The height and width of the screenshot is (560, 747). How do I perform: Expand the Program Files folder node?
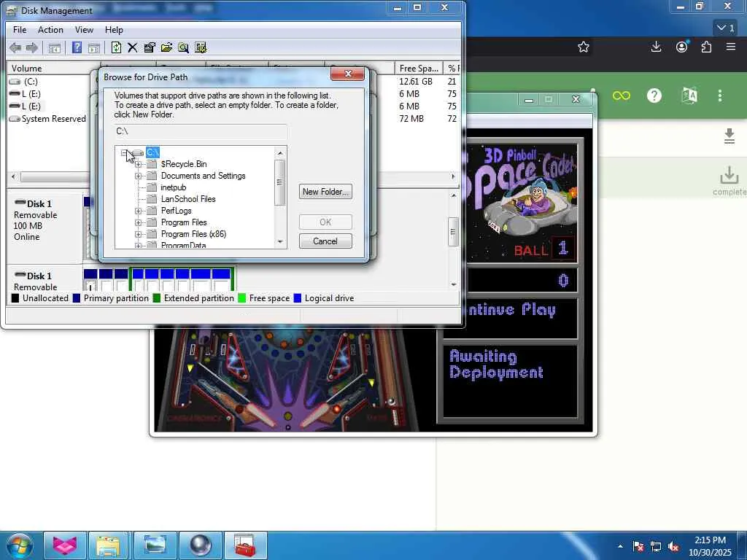tap(138, 223)
